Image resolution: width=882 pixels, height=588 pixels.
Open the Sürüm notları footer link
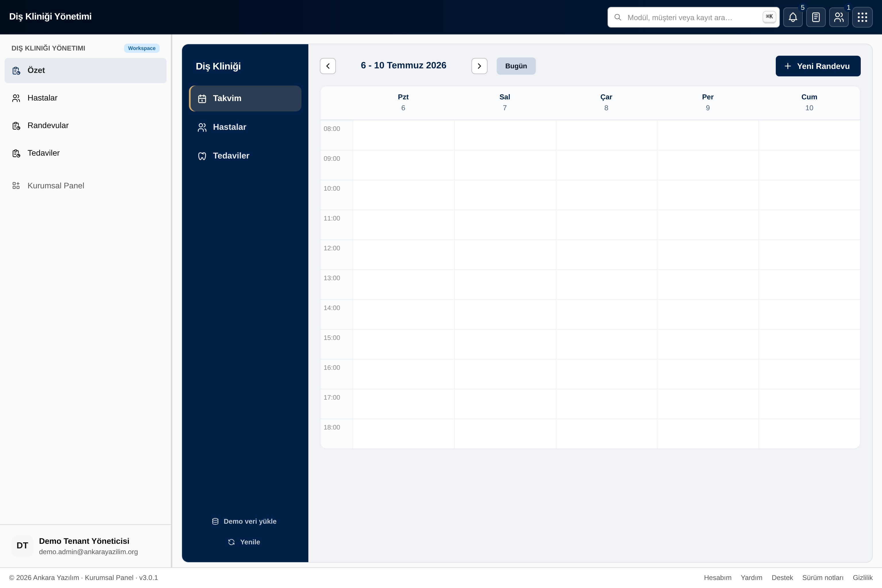point(823,577)
